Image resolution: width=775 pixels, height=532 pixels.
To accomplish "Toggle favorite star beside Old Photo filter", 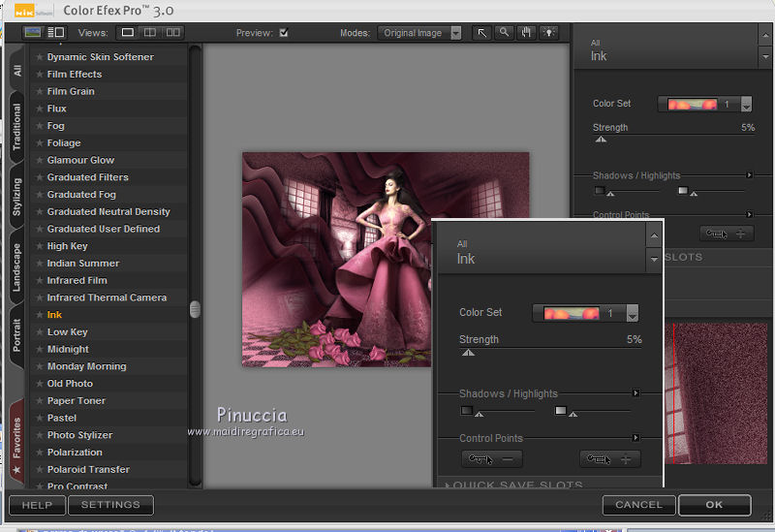I will pyautogui.click(x=40, y=384).
